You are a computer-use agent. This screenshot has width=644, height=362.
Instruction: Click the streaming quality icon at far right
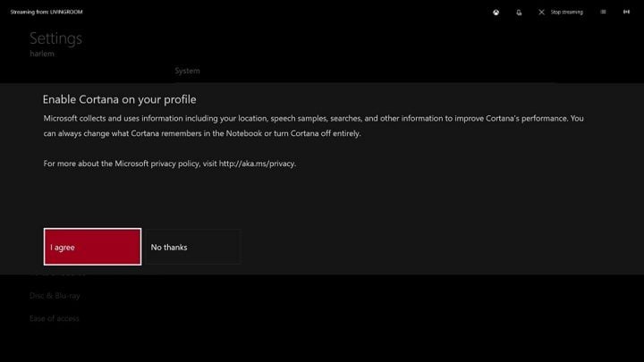[x=626, y=12]
